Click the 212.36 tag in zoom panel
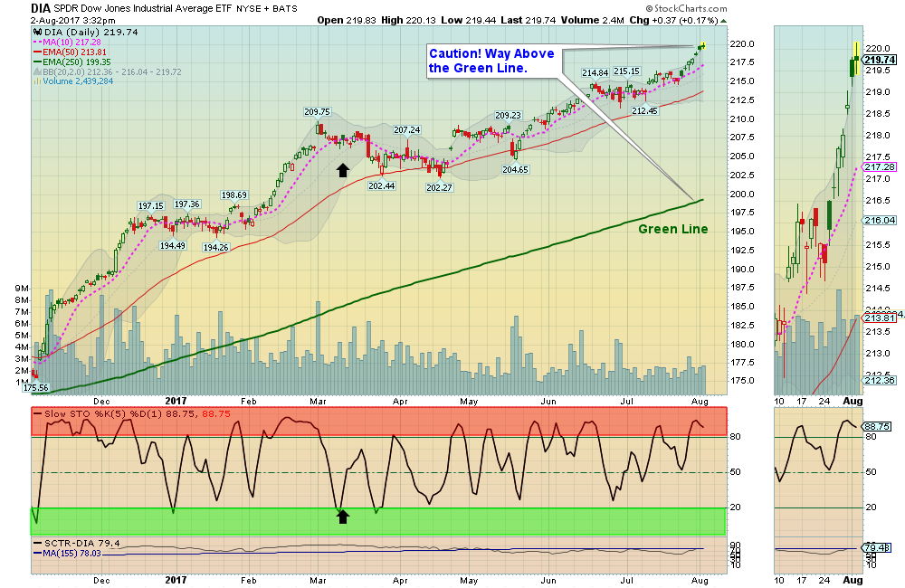 (x=880, y=380)
